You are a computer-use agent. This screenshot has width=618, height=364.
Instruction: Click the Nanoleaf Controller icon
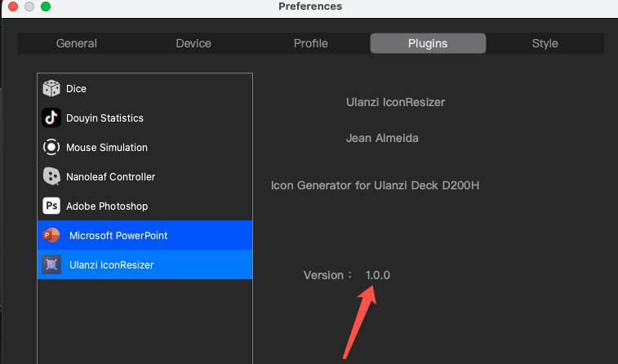pyautogui.click(x=51, y=176)
